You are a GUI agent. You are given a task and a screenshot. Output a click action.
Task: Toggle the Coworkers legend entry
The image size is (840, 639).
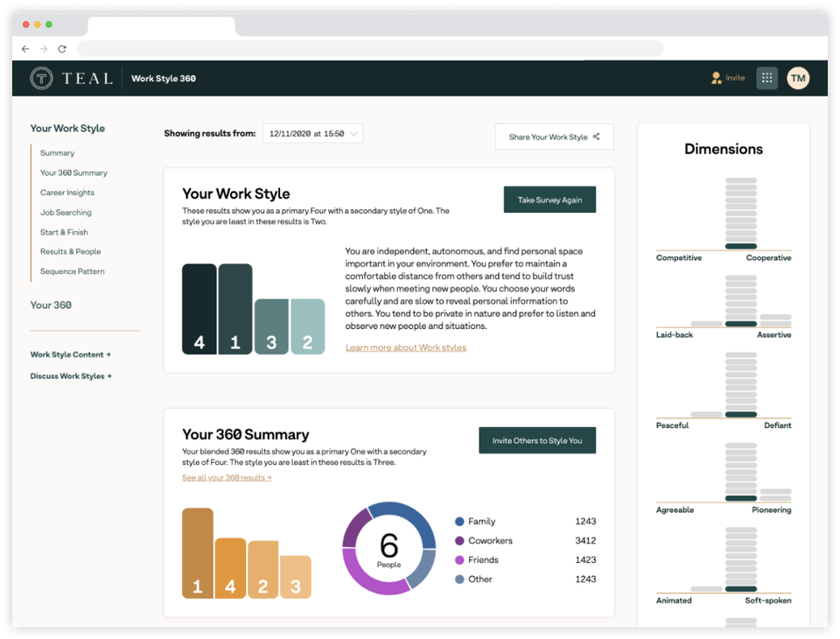[484, 540]
